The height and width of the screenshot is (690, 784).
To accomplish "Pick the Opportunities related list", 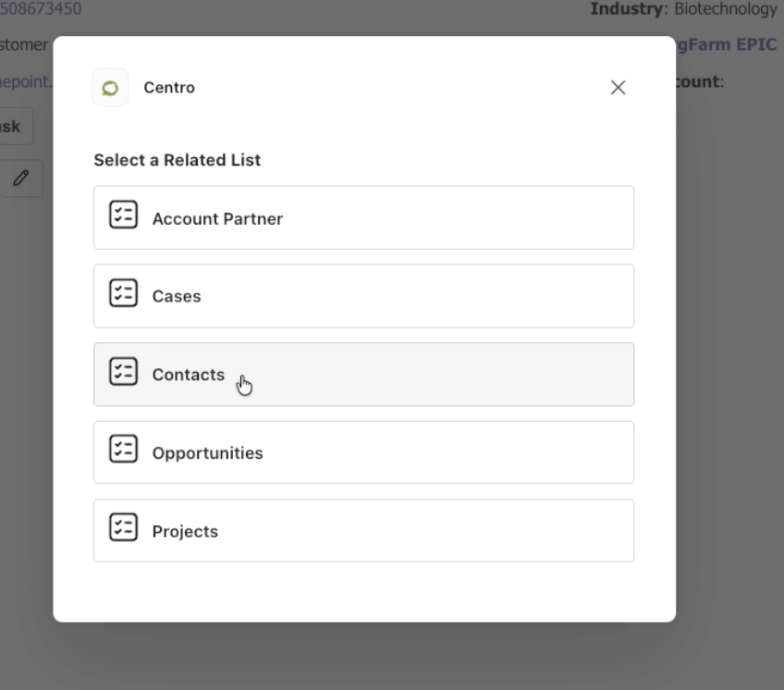I will click(364, 452).
